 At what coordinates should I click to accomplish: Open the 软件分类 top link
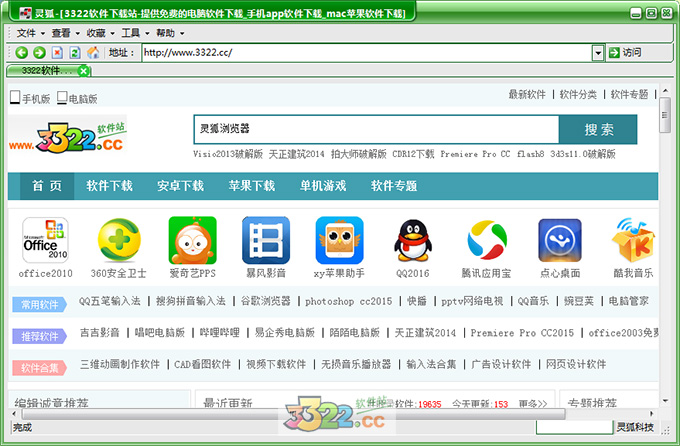pyautogui.click(x=578, y=94)
